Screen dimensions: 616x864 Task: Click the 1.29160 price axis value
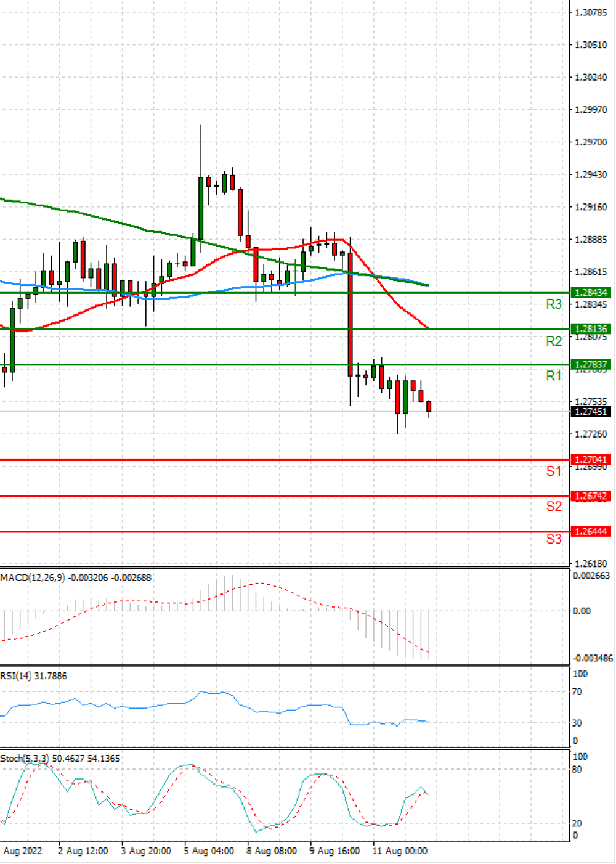tap(591, 207)
